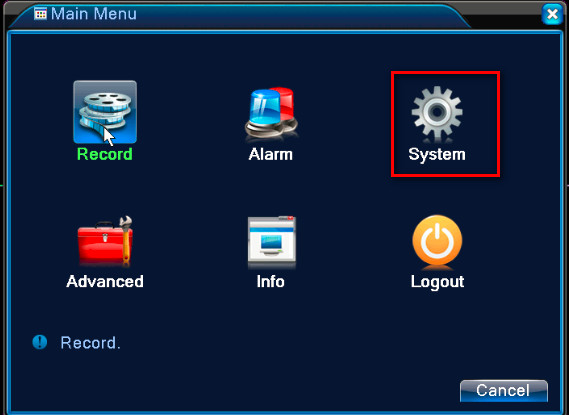Open the Alarm siren lights icon
Image resolution: width=569 pixels, height=415 pixels.
click(x=271, y=113)
